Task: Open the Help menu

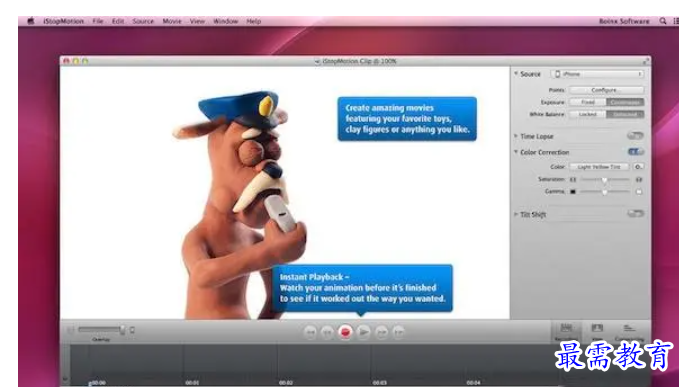Action: [254, 21]
